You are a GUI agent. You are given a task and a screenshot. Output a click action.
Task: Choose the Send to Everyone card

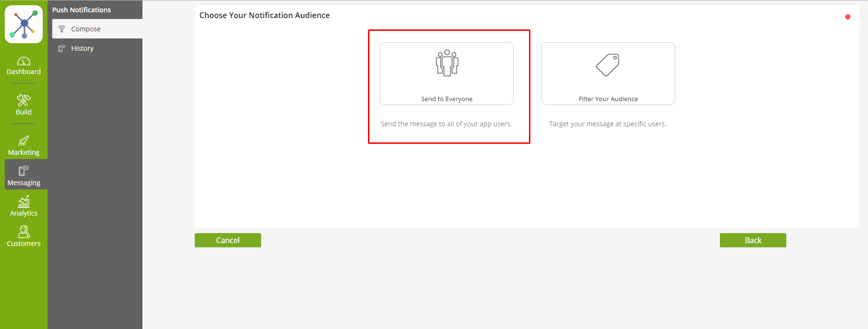click(447, 74)
